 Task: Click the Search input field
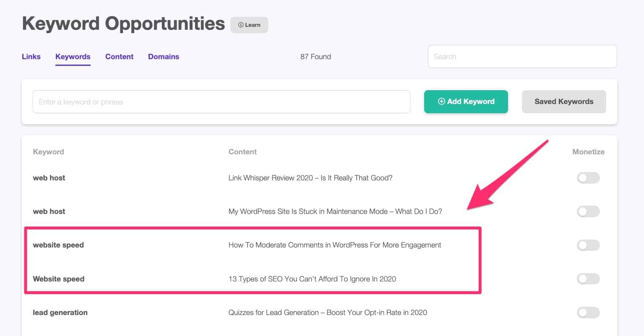521,56
